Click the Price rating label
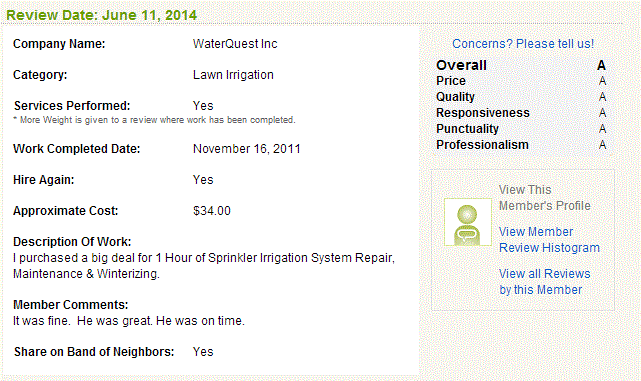Screen dimensions: 641x381 click(451, 81)
